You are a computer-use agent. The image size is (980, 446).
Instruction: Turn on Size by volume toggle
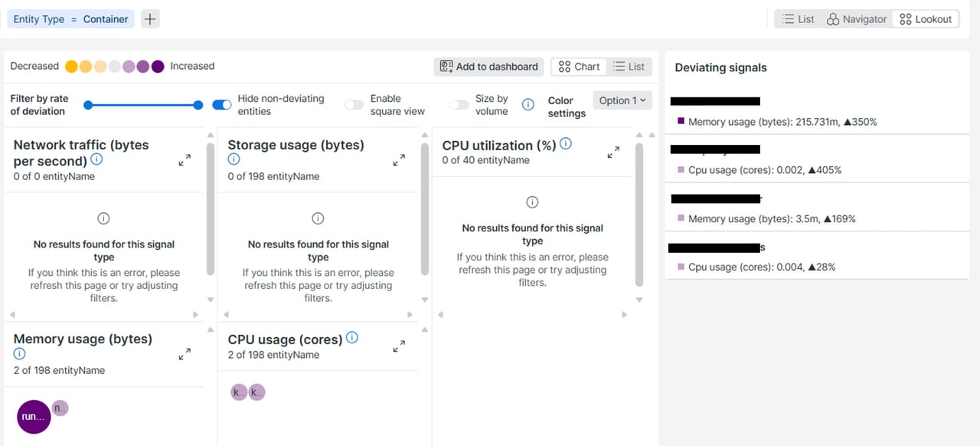point(459,105)
